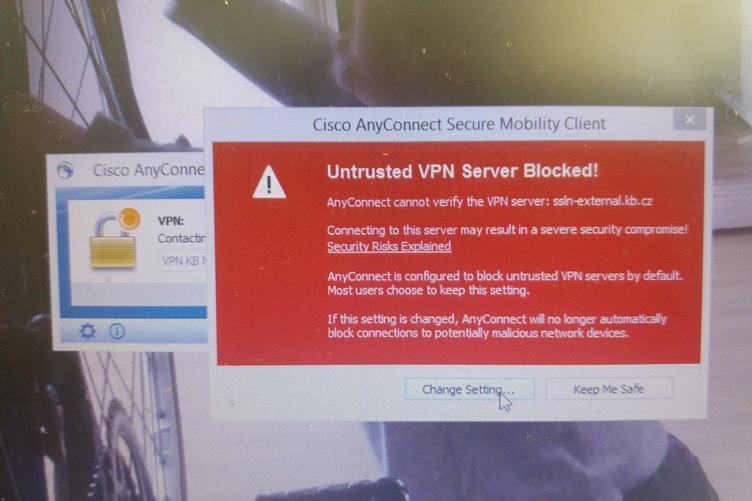This screenshot has width=752, height=501.
Task: Open AnyConnect settings via gear icon
Action: click(87, 331)
